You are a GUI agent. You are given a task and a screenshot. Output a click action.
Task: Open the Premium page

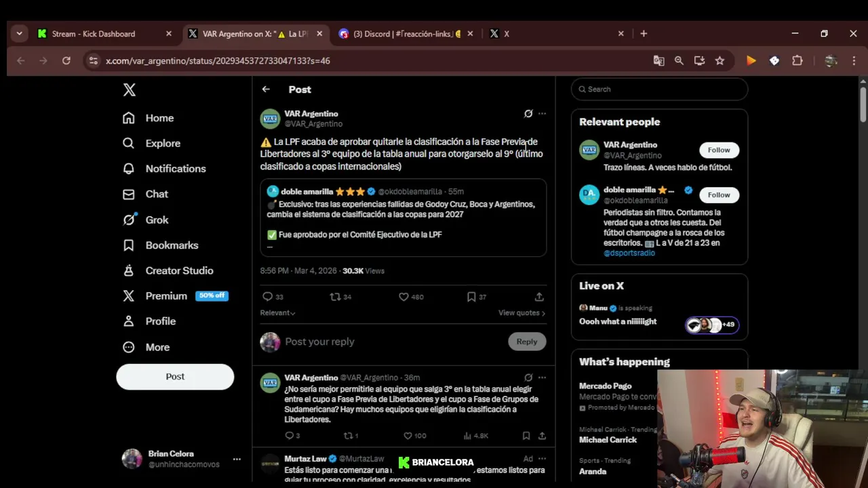(175, 296)
